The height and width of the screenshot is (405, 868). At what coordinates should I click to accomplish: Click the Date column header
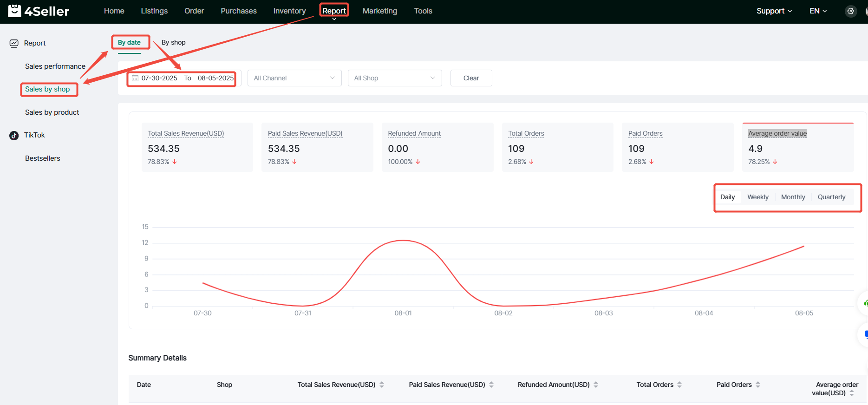[x=144, y=385]
